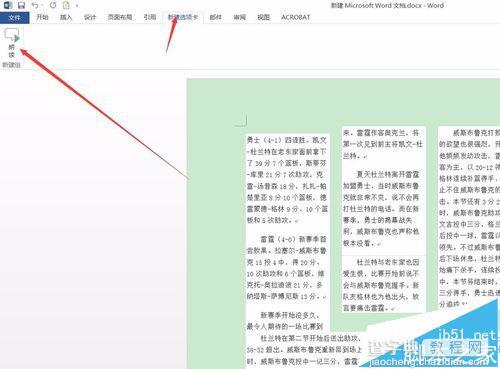Redo or repeat the last action

pos(53,5)
